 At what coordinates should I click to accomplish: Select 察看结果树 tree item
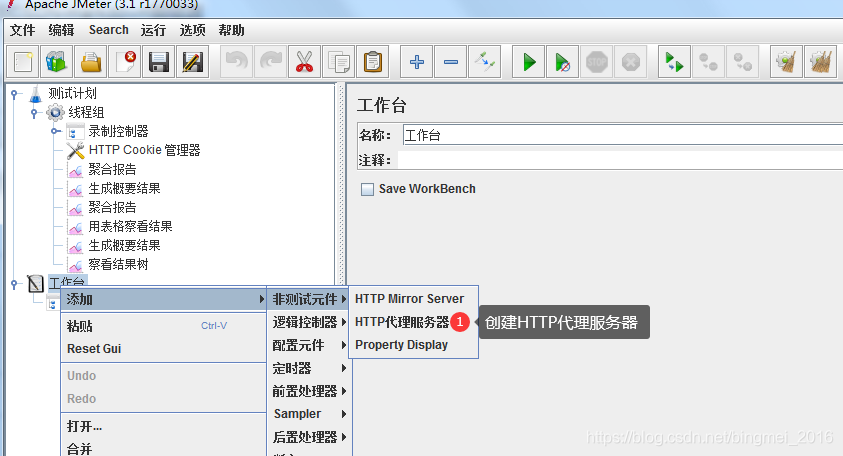[118, 265]
